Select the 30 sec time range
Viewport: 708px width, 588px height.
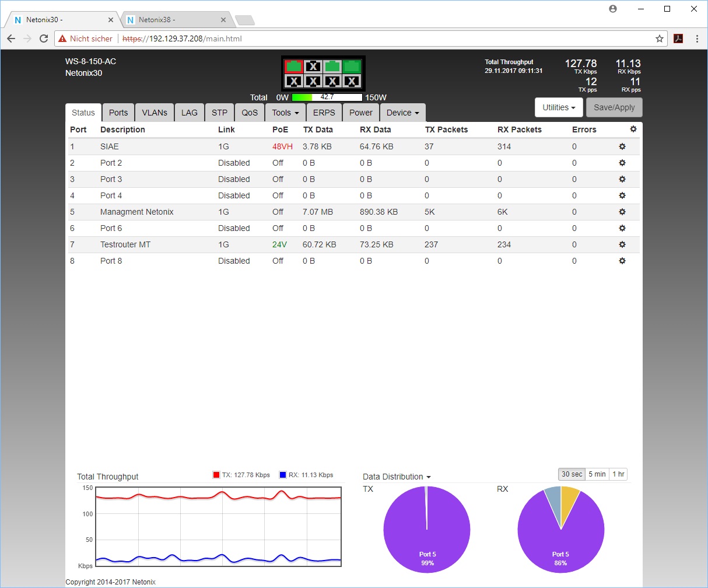[x=572, y=474]
